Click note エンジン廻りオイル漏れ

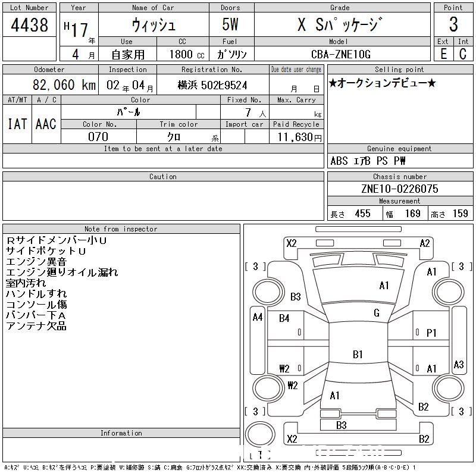(x=62, y=273)
